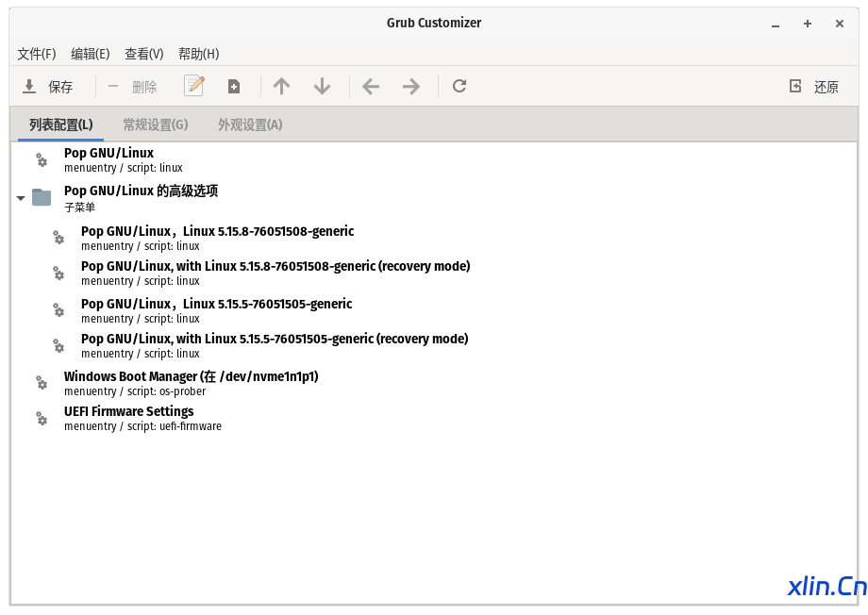Click the new entry document icon
Image resolution: width=868 pixels, height=615 pixels.
pyautogui.click(x=234, y=87)
